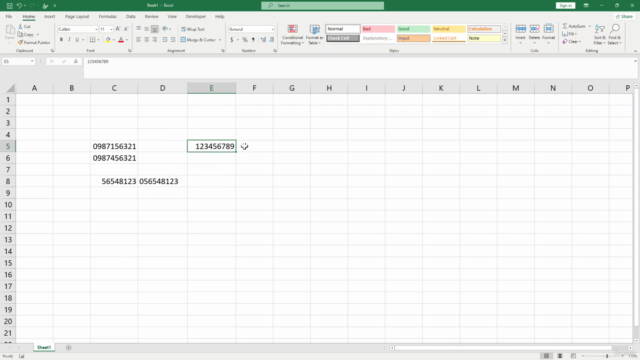Click the Sign in button
Screen dimensions: 640x360
pyautogui.click(x=565, y=6)
